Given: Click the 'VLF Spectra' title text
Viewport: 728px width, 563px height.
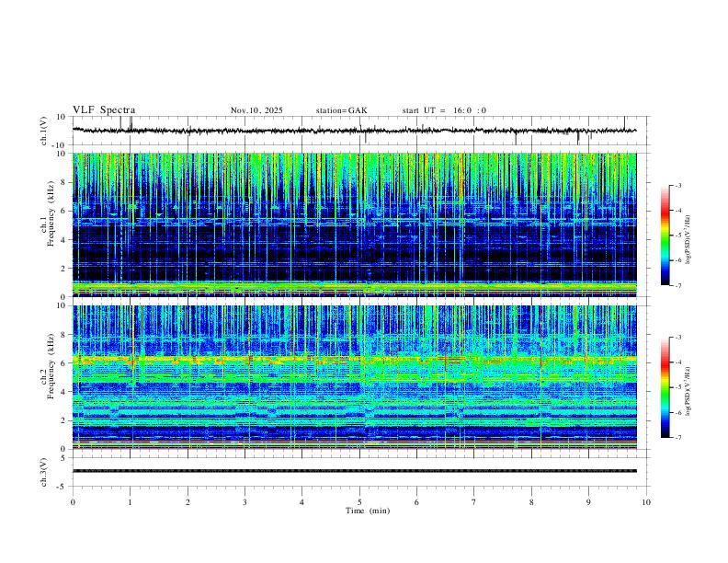Looking at the screenshot, I should coord(104,110).
